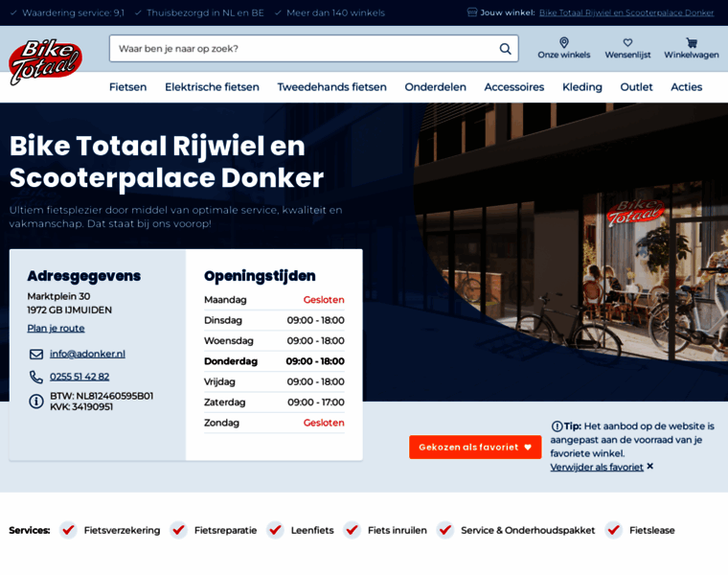Open the Outlet menu
Image resolution: width=728 pixels, height=575 pixels.
(x=636, y=87)
